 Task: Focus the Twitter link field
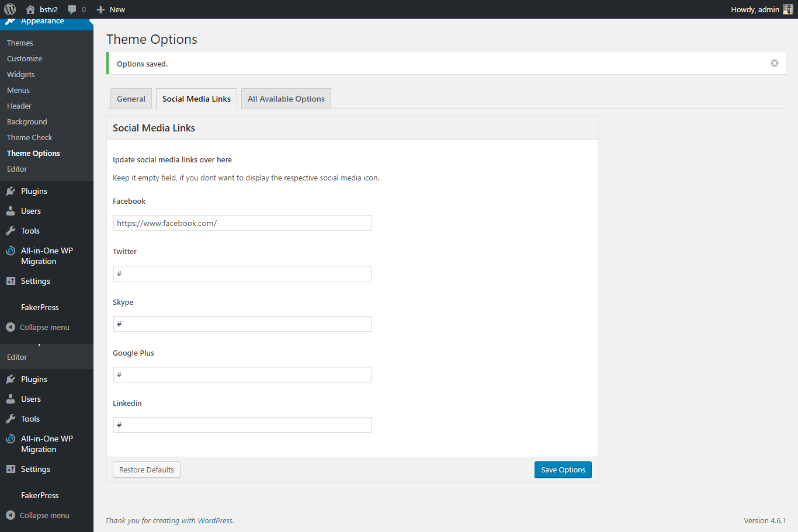click(242, 273)
